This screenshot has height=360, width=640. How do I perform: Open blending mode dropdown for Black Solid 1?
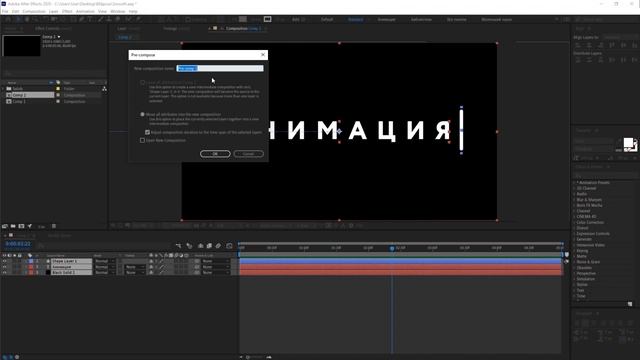104,273
